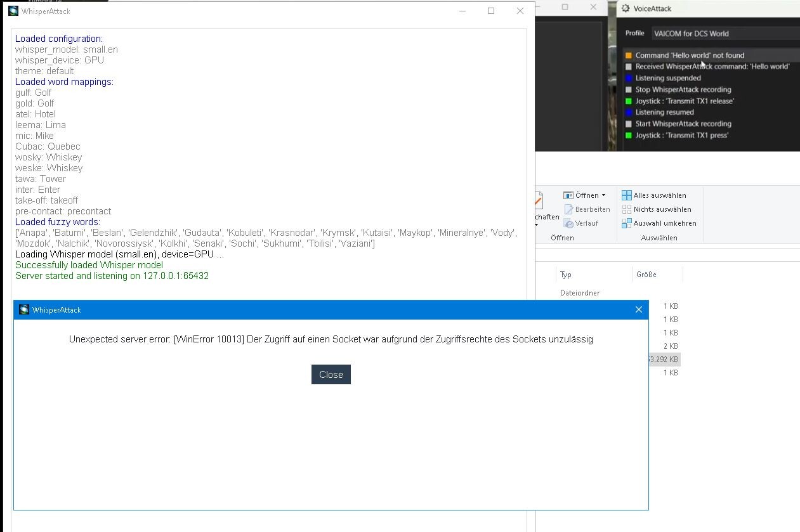Click 'Loaded fuzzy words:' heading
The height and width of the screenshot is (532, 800).
coord(57,222)
